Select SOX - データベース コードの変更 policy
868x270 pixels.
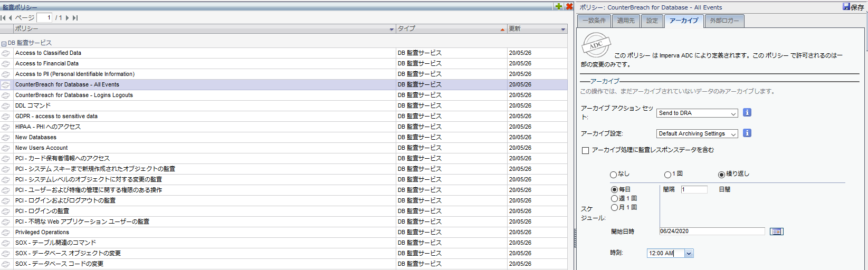click(284, 264)
